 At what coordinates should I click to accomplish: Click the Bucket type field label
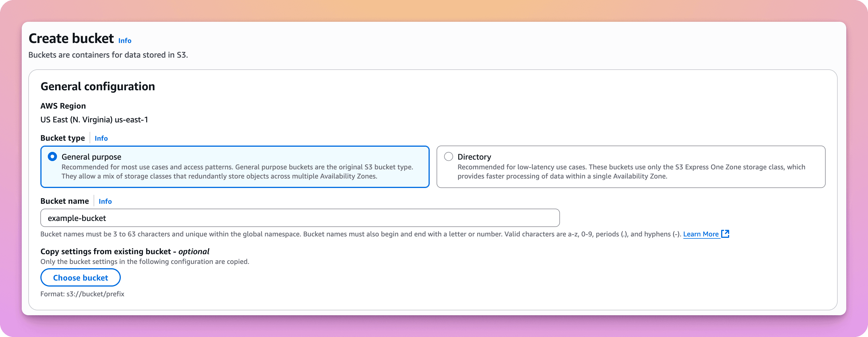click(x=62, y=138)
